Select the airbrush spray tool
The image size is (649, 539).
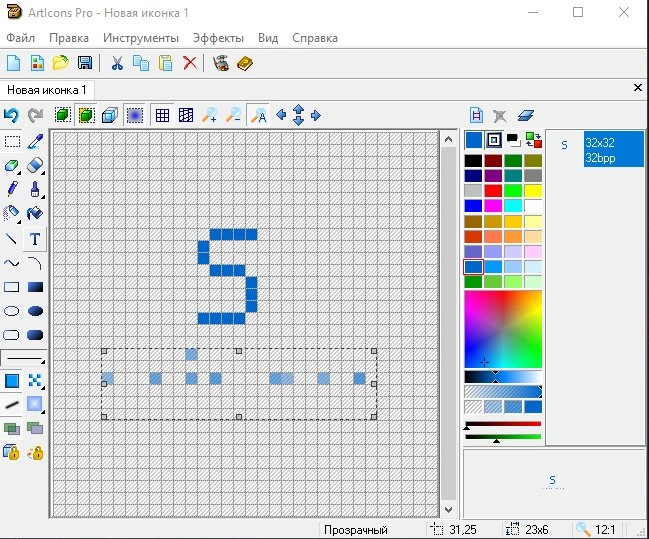tap(12, 214)
